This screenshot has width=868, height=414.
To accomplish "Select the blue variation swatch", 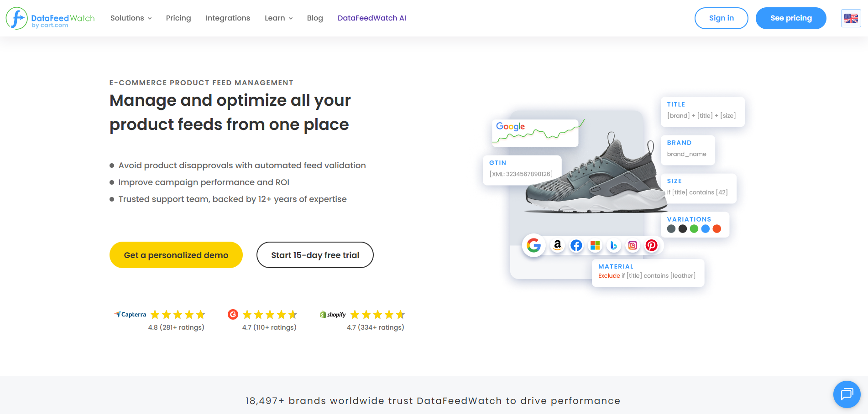I will (x=706, y=229).
